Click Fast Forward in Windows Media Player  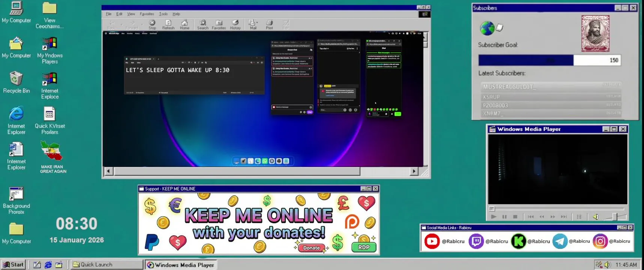[x=553, y=217]
